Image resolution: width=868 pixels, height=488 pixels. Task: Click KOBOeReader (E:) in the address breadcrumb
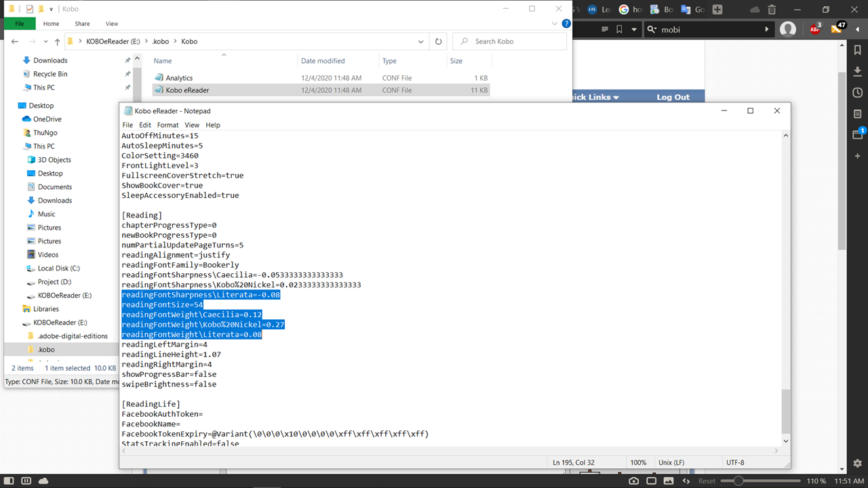click(x=113, y=41)
